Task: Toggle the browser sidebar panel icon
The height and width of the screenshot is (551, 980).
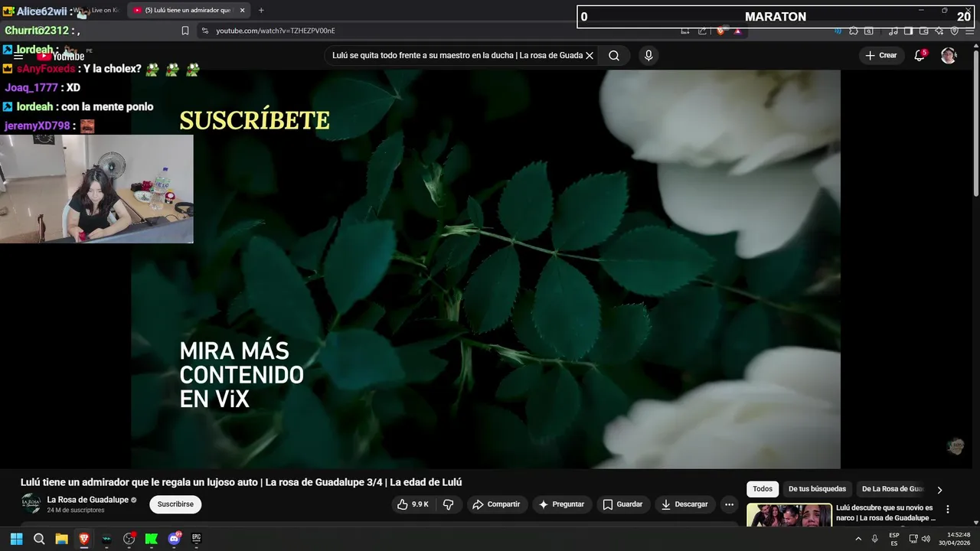Action: (908, 31)
